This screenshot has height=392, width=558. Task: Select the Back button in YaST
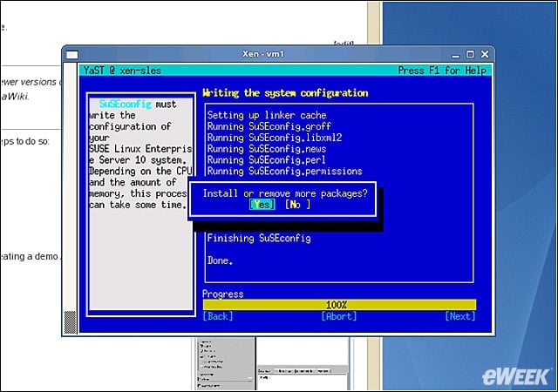[x=218, y=316]
